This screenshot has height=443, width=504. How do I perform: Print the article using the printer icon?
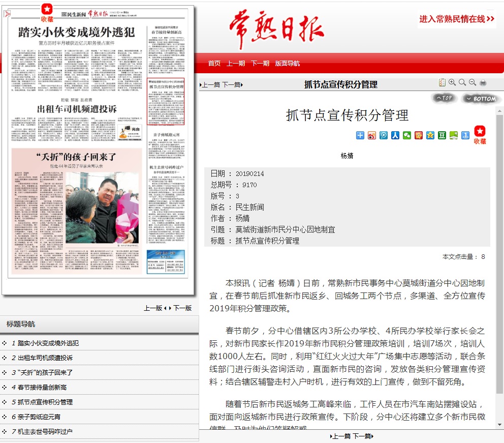483,83
